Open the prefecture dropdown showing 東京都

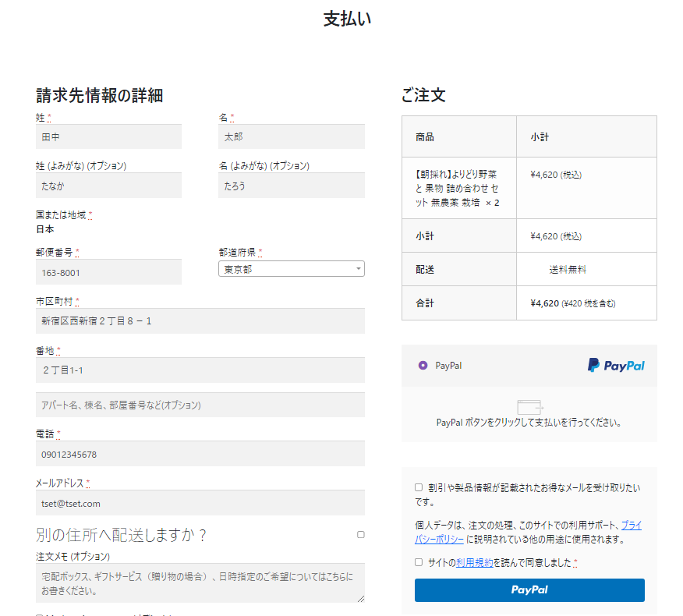[291, 269]
